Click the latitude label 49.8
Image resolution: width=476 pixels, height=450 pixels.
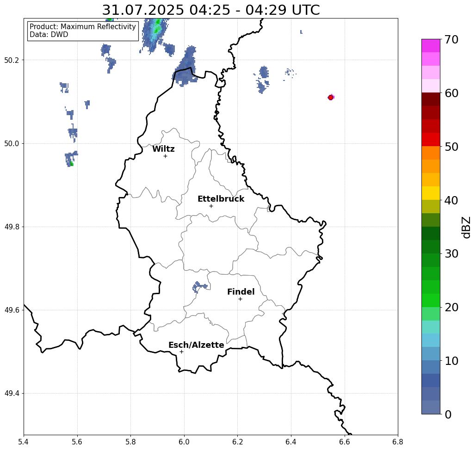point(12,227)
